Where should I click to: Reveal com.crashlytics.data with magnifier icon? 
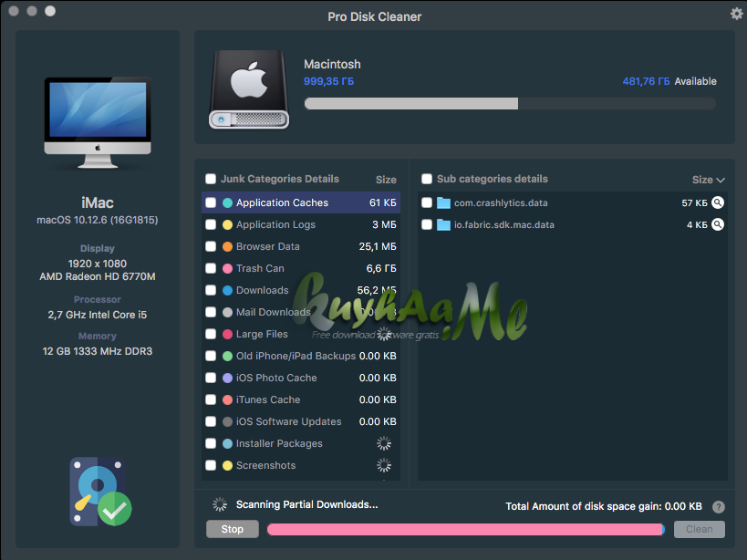click(x=718, y=202)
